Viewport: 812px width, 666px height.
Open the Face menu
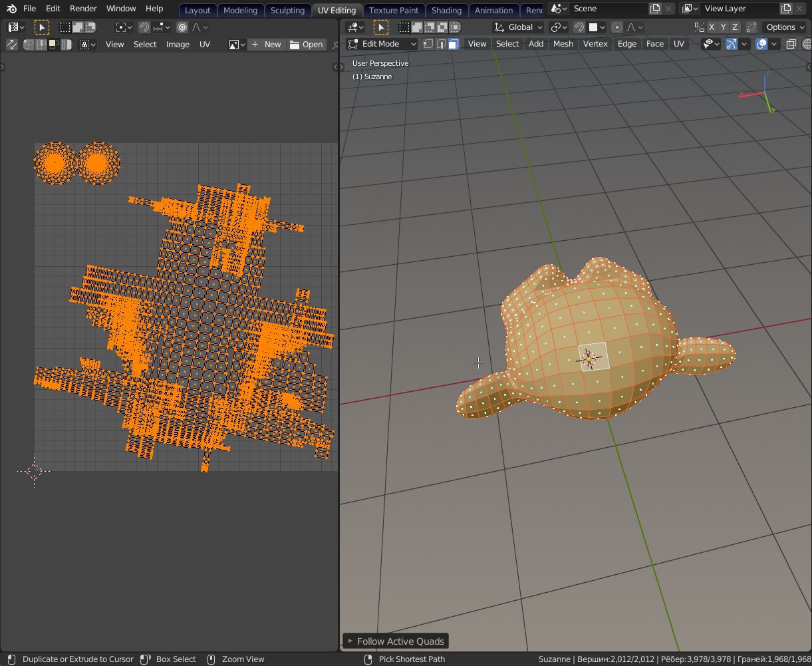pos(655,44)
